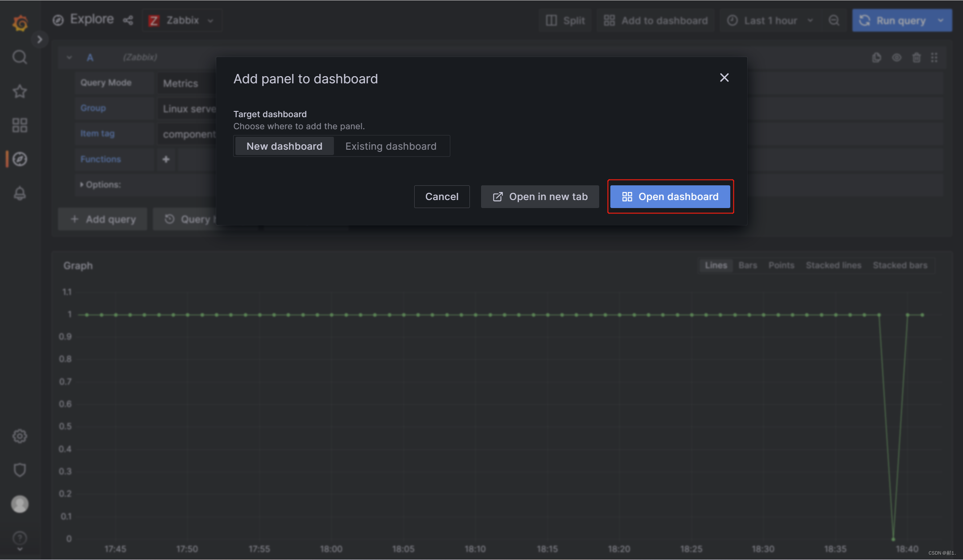Open the search icon in sidebar
963x560 pixels.
click(20, 57)
